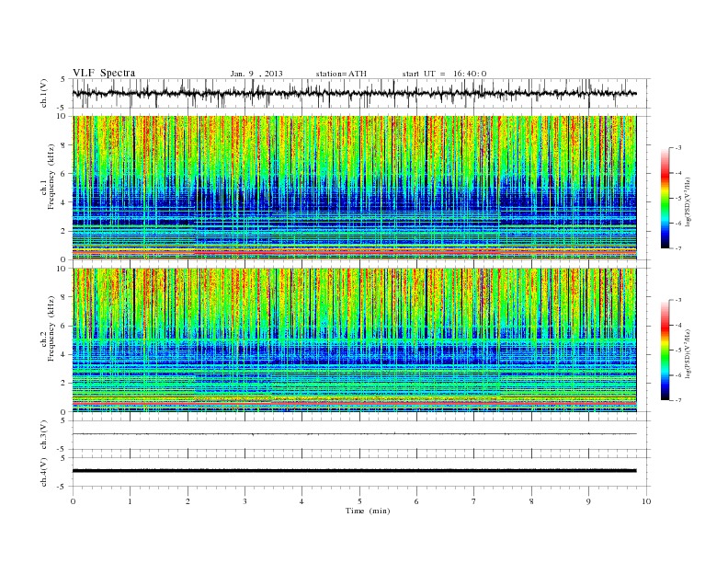Screen dimensions: 728x563
Task: Select the "Time (min)" axis label
Action: click(x=368, y=511)
